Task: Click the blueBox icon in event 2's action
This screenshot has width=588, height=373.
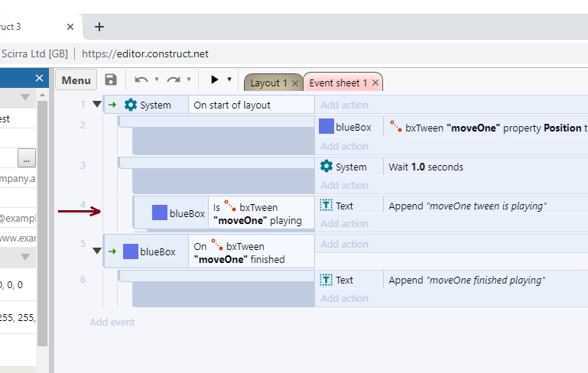Action: (x=326, y=126)
